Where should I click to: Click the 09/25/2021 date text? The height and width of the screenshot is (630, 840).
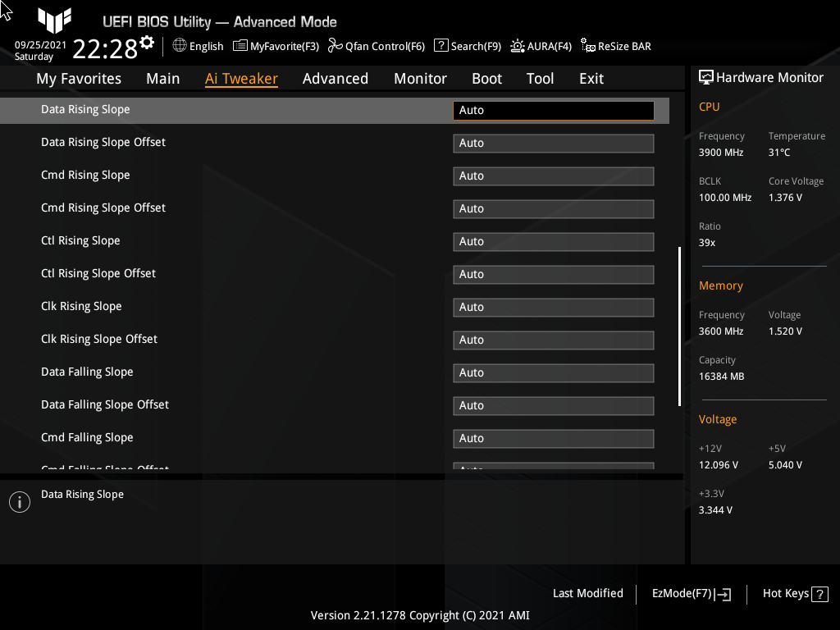40,45
